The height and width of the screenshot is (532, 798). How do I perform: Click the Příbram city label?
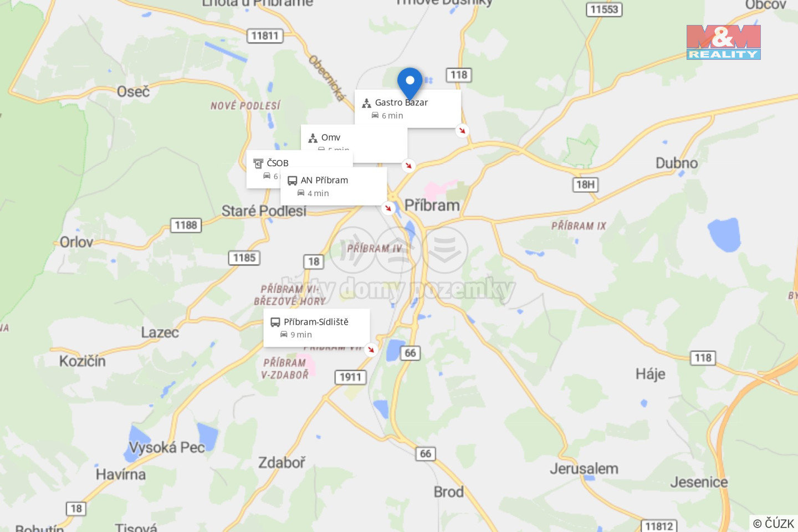pos(432,206)
